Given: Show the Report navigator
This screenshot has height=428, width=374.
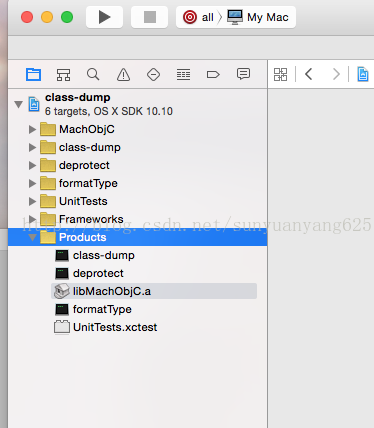Looking at the screenshot, I should click(243, 74).
